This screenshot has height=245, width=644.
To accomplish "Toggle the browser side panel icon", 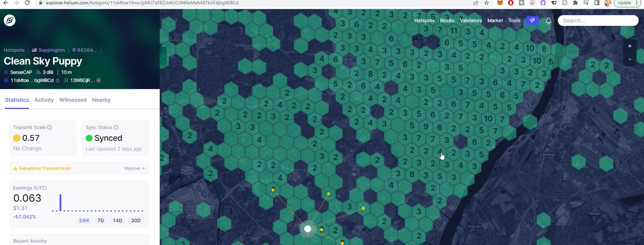I will coord(596,3).
